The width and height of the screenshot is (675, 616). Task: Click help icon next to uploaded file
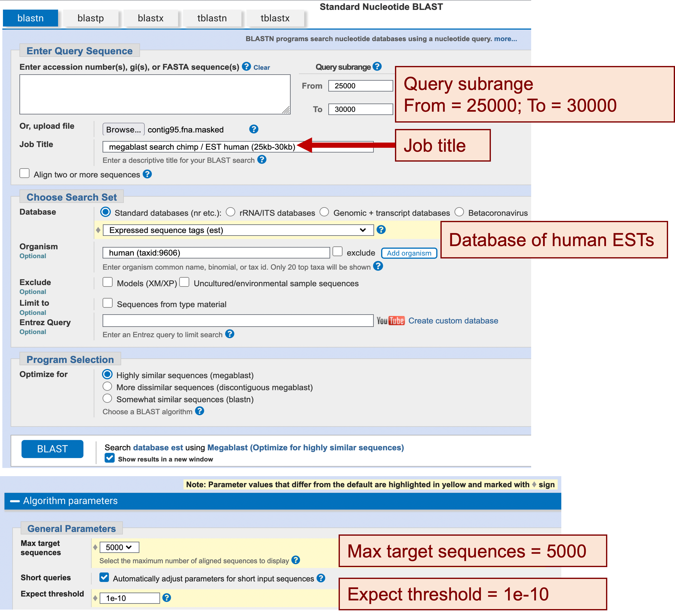pyautogui.click(x=254, y=129)
